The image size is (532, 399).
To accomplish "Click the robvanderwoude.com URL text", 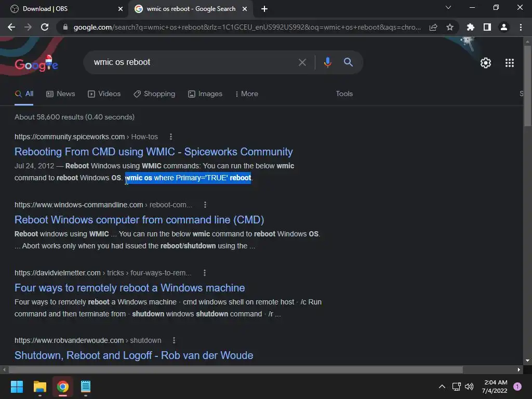I will 69,340.
